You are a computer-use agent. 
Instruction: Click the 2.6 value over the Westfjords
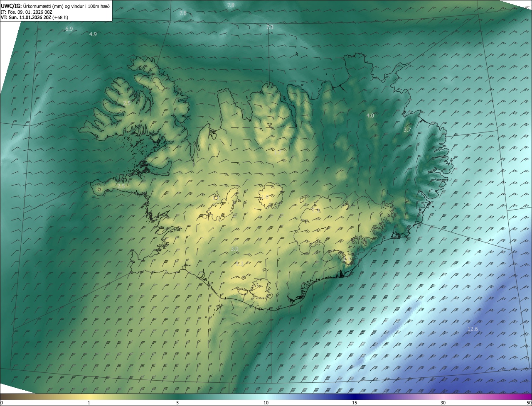(127, 103)
